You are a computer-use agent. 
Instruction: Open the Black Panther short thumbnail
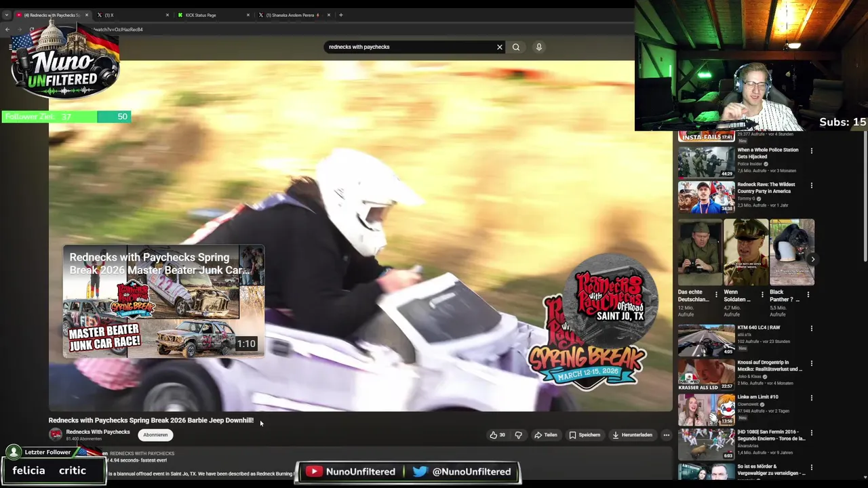[x=792, y=251]
